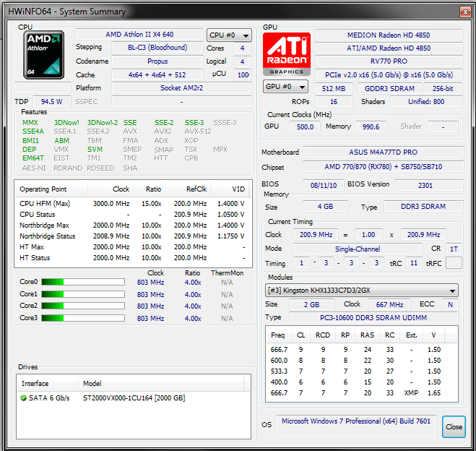Close the HWiNFO64 window with X
Image resolution: width=476 pixels, height=451 pixels.
coord(465,12)
